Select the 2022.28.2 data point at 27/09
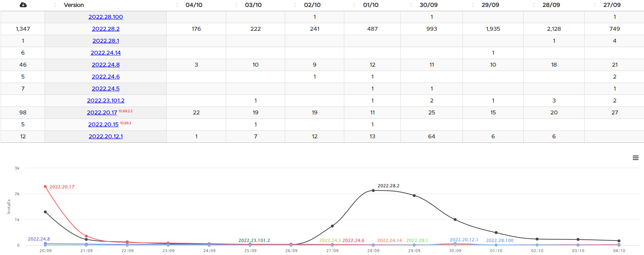This screenshot has width=644, height=255. 332,226
